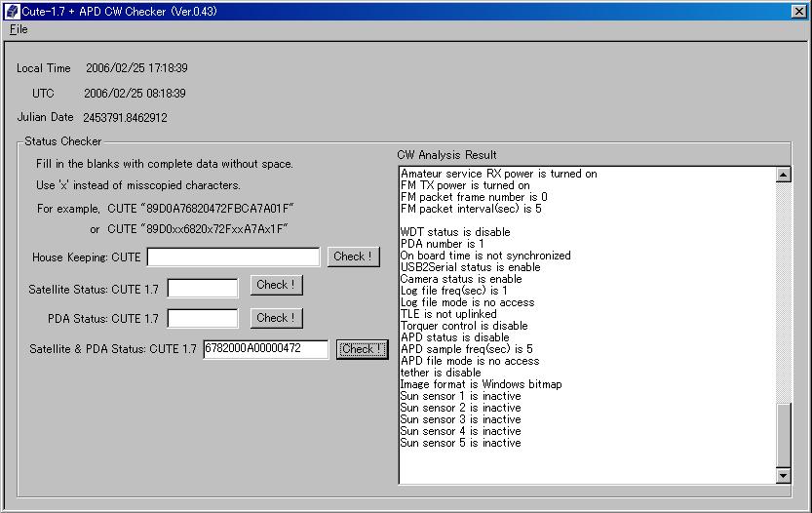Focus the PDA Status CUTE 1.7 field
Viewport: 812px width, 513px height.
pyautogui.click(x=203, y=319)
